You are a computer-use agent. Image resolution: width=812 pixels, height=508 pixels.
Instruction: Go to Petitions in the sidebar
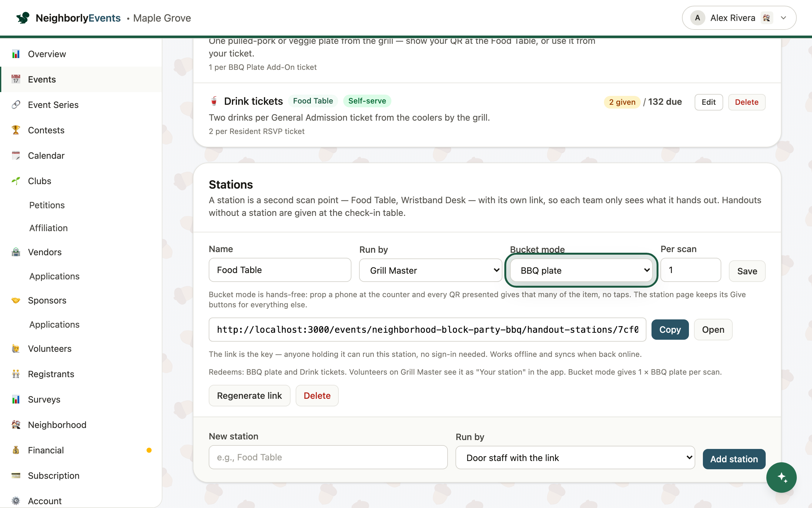pos(47,205)
